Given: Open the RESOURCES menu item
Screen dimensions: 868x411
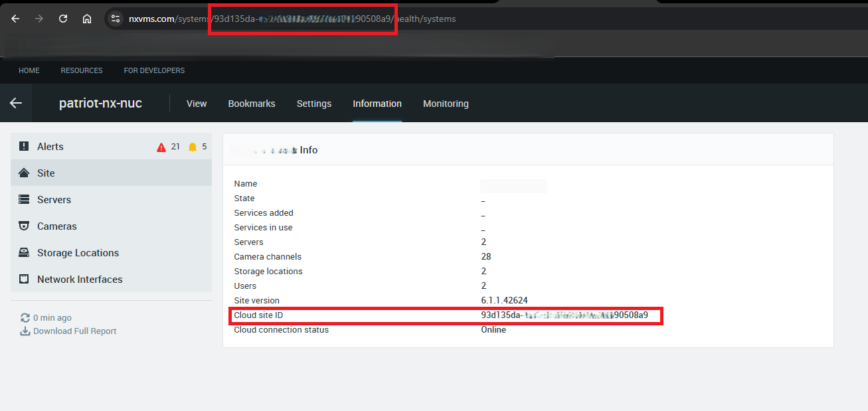Looking at the screenshot, I should click(82, 70).
